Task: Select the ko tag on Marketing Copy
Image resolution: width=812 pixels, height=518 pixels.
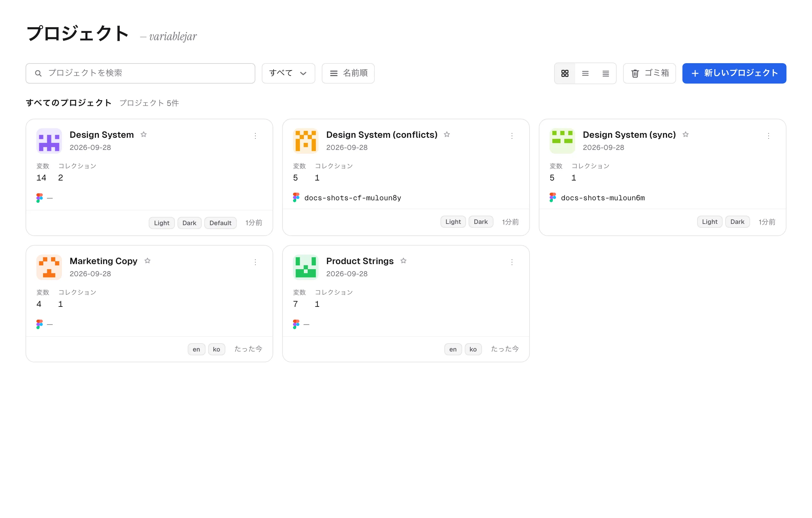Action: tap(216, 349)
